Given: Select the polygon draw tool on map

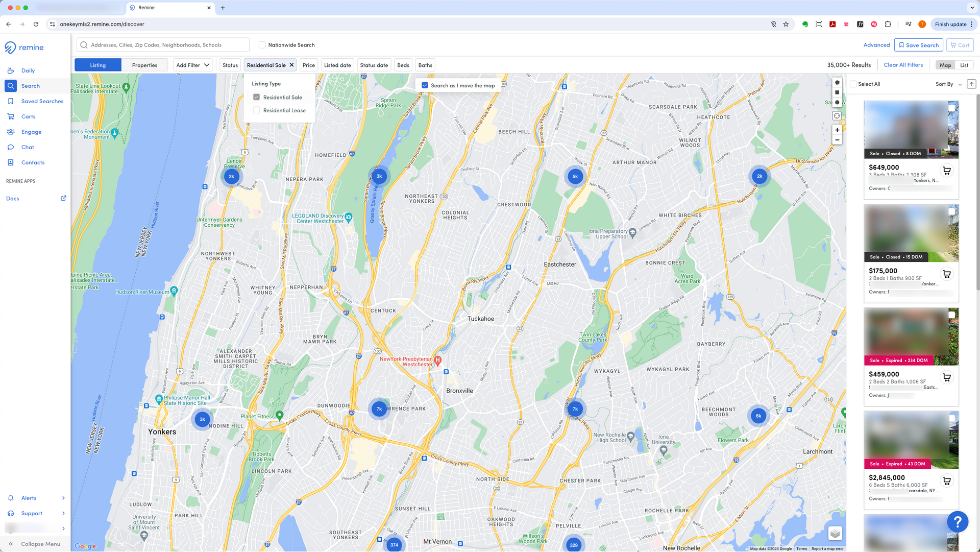Looking at the screenshot, I should click(x=837, y=82).
